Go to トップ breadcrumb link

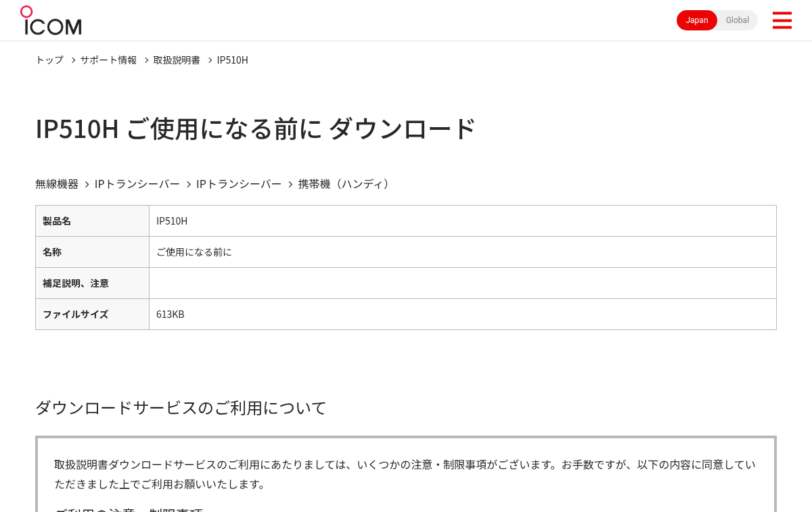(49, 60)
